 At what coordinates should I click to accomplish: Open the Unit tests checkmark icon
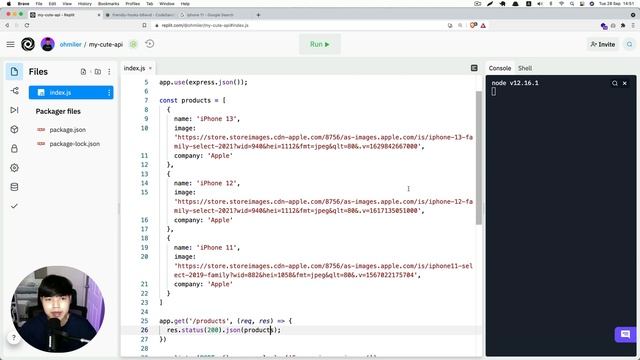pos(14,206)
